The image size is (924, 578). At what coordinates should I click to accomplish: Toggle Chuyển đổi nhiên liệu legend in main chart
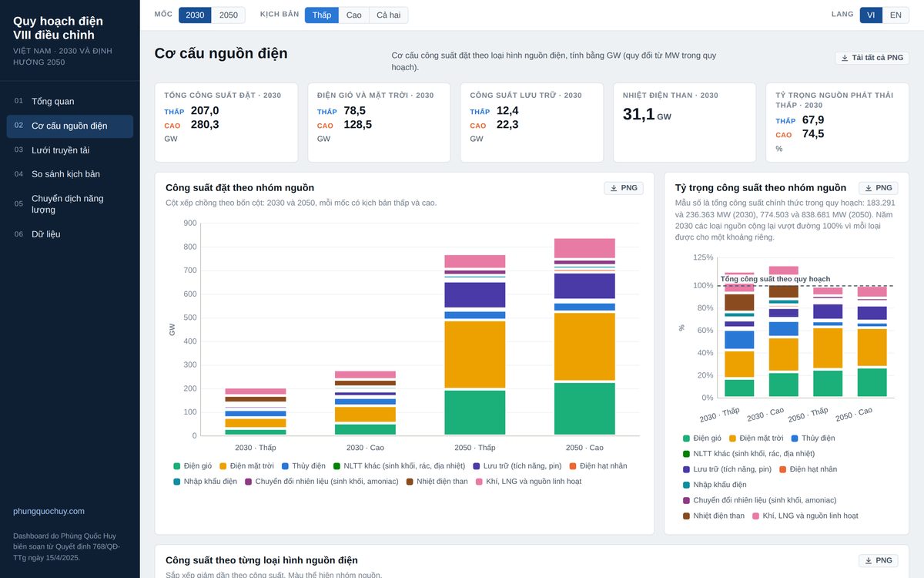pyautogui.click(x=322, y=482)
